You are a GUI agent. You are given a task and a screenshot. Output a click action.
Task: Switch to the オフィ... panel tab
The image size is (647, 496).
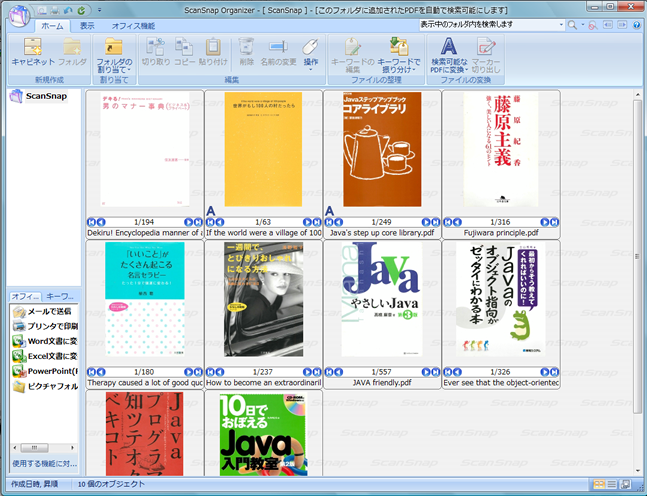tap(25, 296)
